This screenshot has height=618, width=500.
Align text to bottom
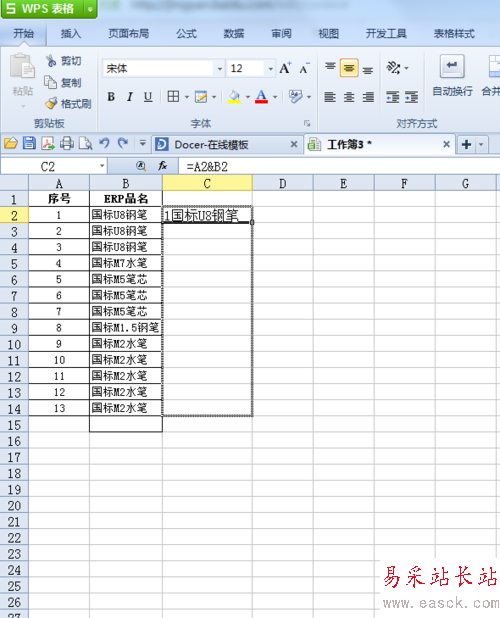pos(368,69)
